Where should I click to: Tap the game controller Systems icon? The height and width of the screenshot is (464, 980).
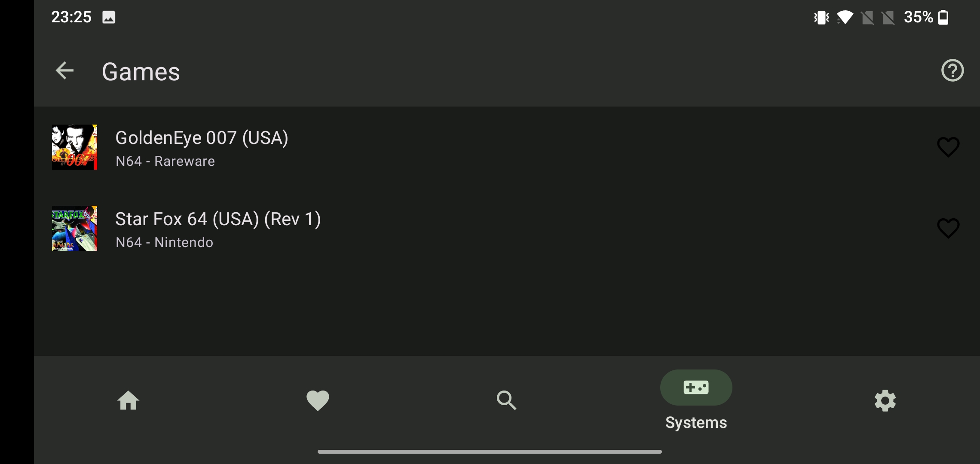tap(696, 387)
